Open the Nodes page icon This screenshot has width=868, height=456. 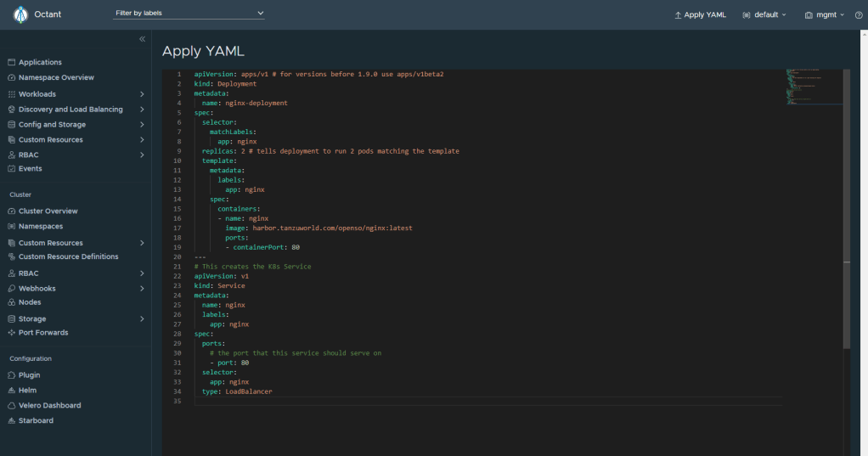point(12,302)
